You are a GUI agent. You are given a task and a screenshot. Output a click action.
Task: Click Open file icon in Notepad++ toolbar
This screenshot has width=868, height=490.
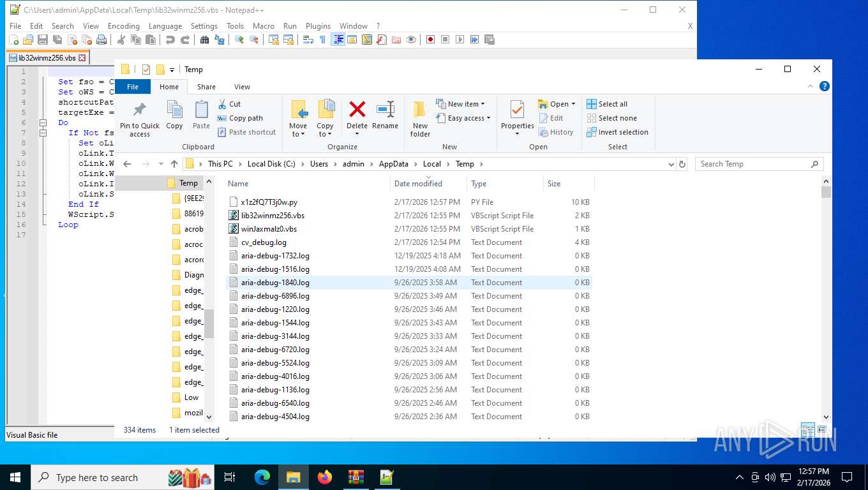(x=28, y=40)
